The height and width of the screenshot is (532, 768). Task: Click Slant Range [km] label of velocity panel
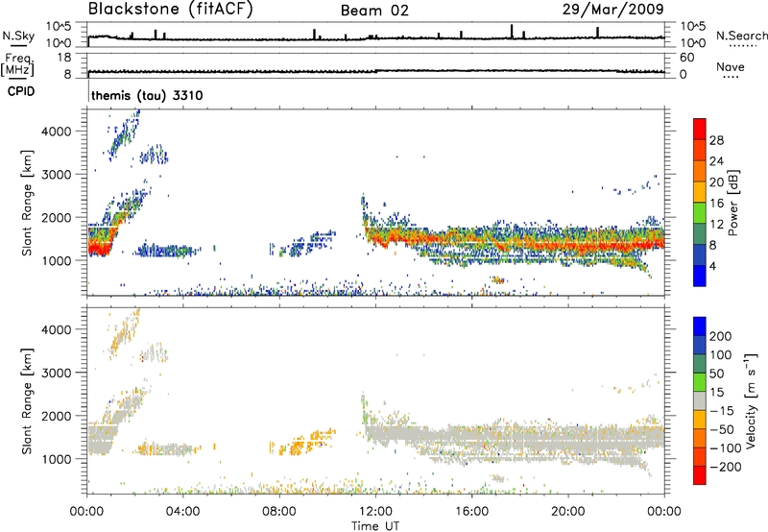click(x=27, y=401)
